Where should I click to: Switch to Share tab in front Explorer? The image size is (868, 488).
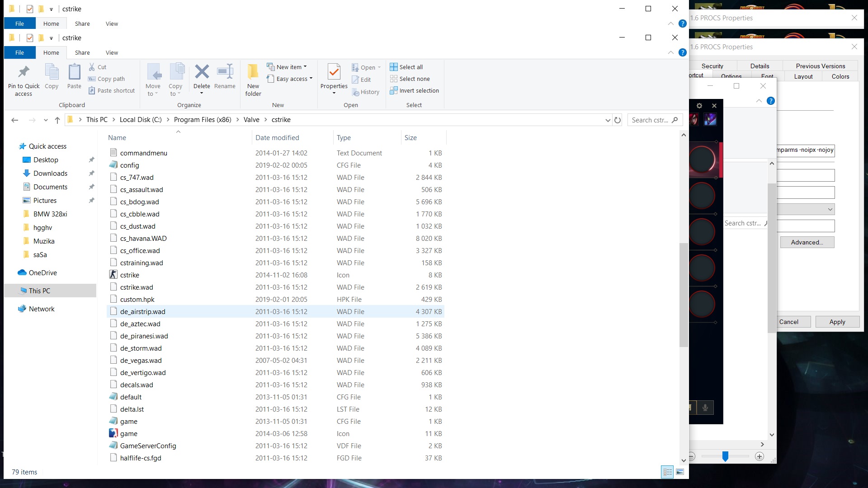click(82, 52)
